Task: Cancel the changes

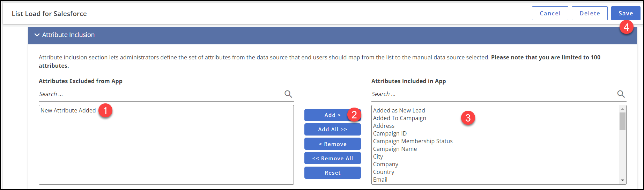Action: click(550, 13)
